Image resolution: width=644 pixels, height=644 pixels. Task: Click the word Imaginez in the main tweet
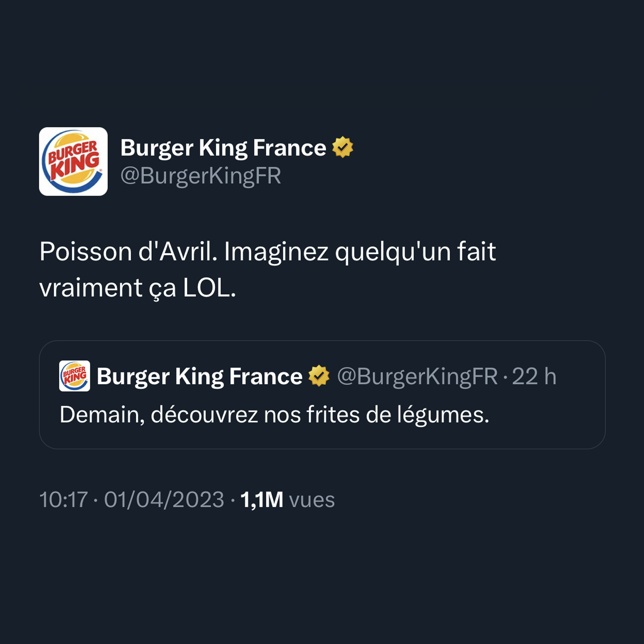(x=276, y=252)
